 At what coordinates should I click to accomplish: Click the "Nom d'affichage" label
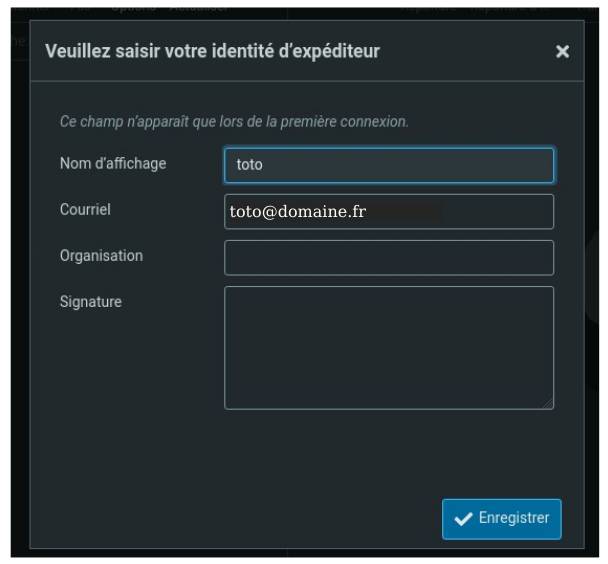coord(113,164)
